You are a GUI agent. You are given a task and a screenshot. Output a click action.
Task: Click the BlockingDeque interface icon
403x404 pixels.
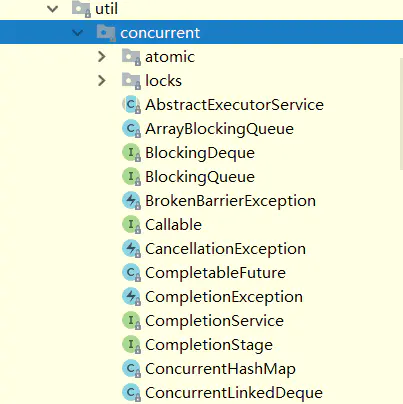pyautogui.click(x=131, y=153)
